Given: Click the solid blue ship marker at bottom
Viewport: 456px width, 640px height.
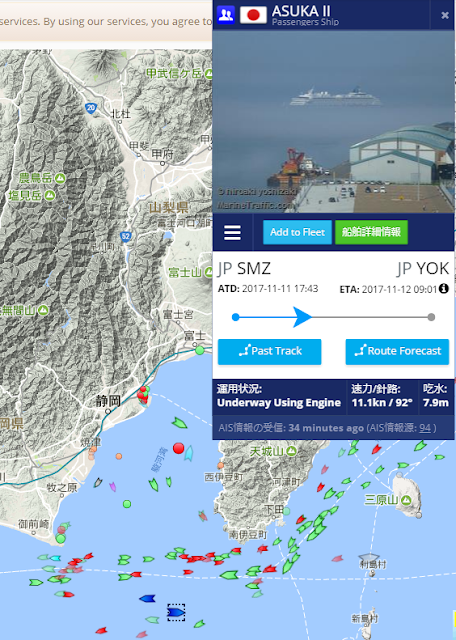Looking at the screenshot, I should pos(147,599).
